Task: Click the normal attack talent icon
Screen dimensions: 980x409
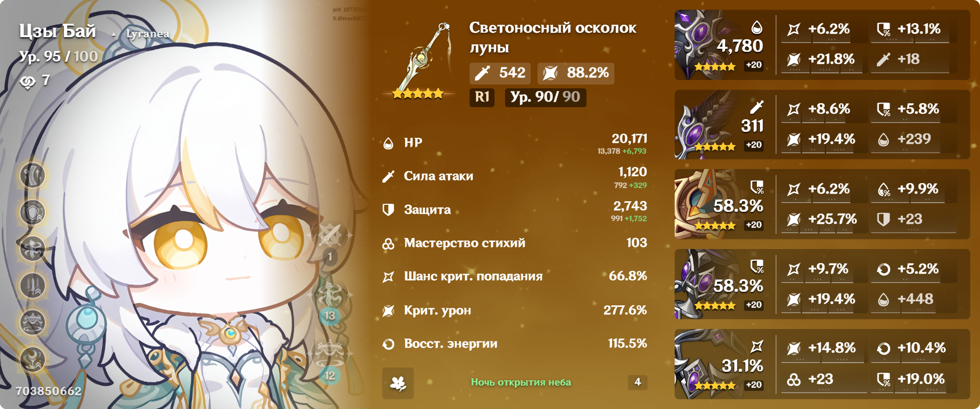Action: click(330, 236)
